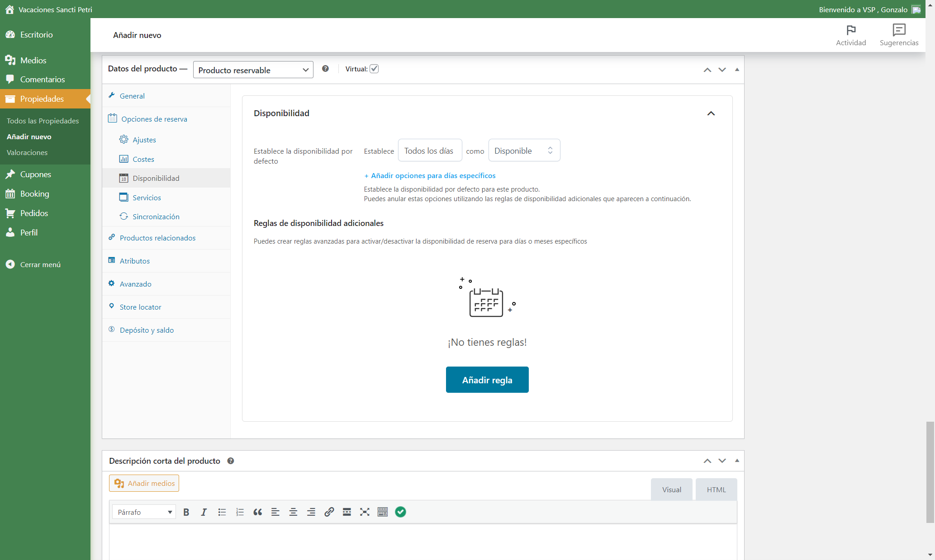The height and width of the screenshot is (560, 935).
Task: Apply blockquote formatting
Action: click(257, 512)
